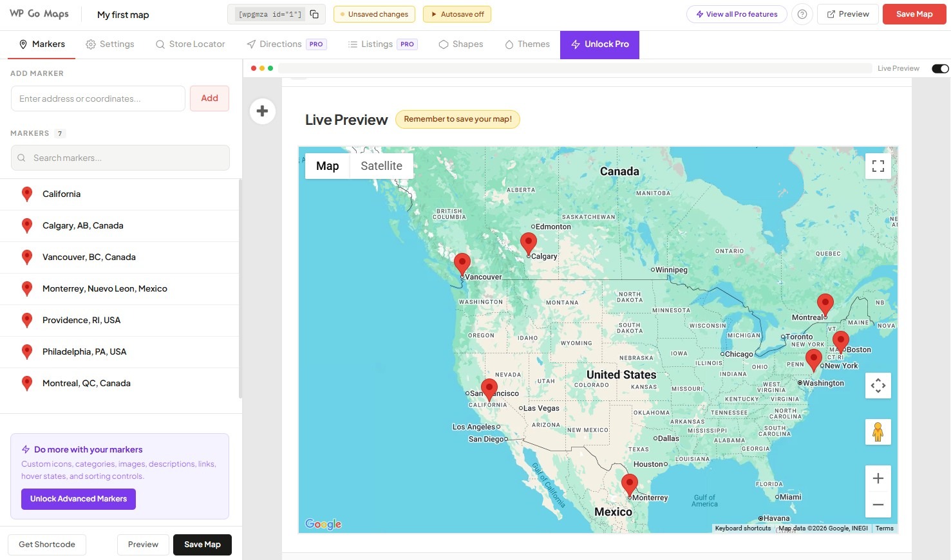Zoom out on the map
This screenshot has width=951, height=560.
pyautogui.click(x=878, y=505)
